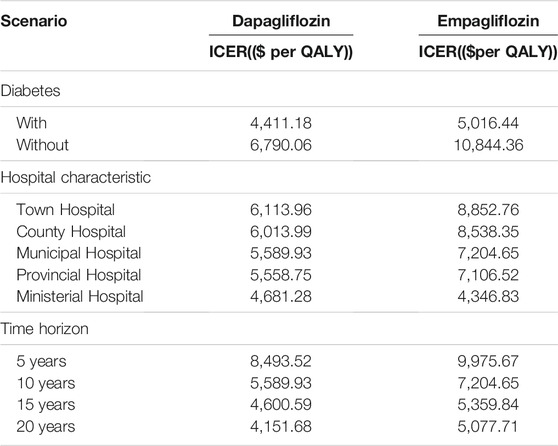This screenshot has width=558, height=446.
Task: Select the Municipal Hospital row label
Action: (x=79, y=253)
